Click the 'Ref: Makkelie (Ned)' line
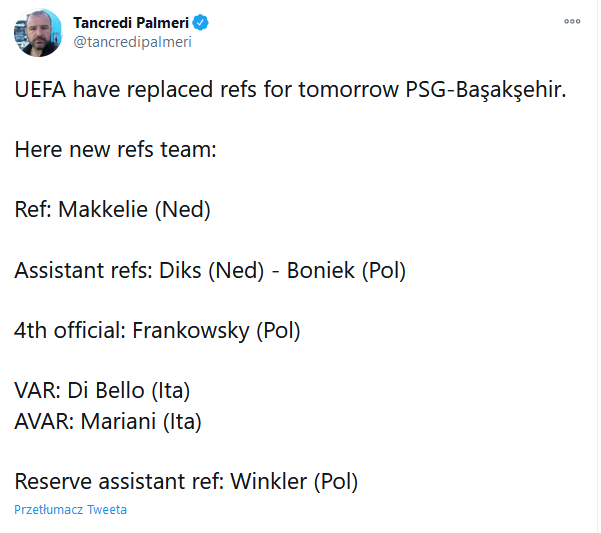Viewport: 601px width, 533px height. tap(112, 210)
